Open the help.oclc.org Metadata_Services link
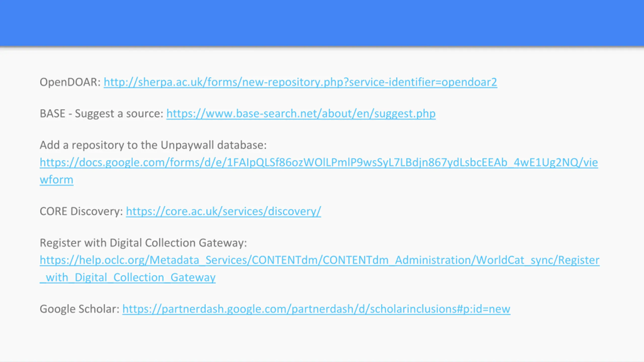Image resolution: width=644 pixels, height=362 pixels. point(319,260)
